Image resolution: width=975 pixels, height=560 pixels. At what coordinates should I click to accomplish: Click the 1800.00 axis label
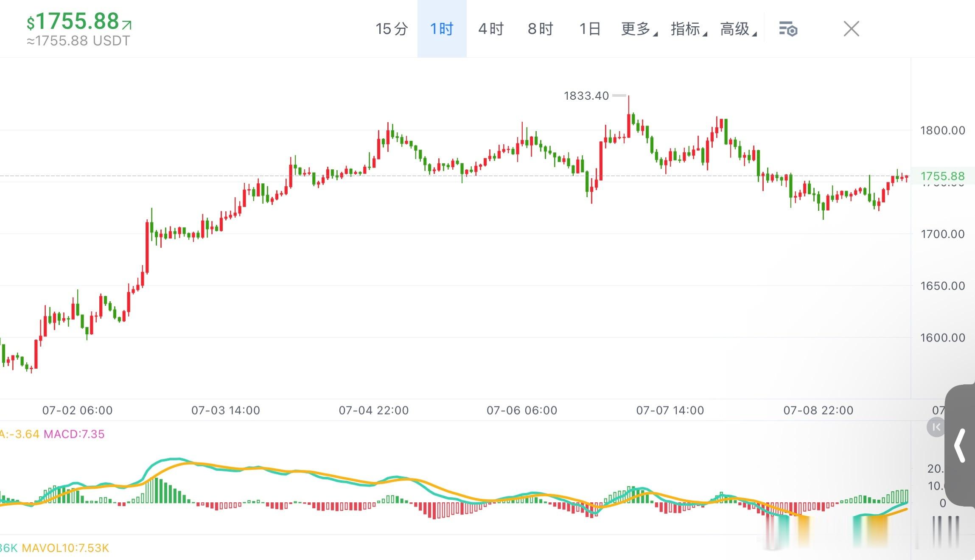942,130
